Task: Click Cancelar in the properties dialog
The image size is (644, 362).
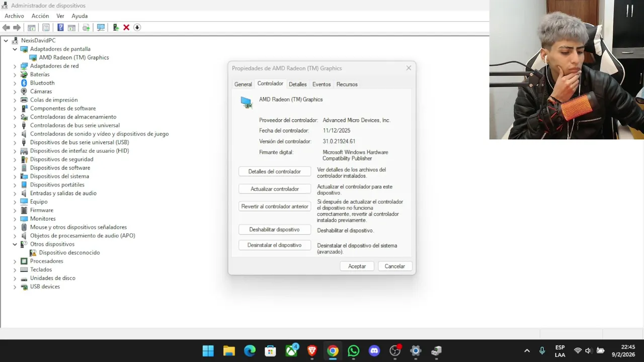Action: (x=395, y=266)
